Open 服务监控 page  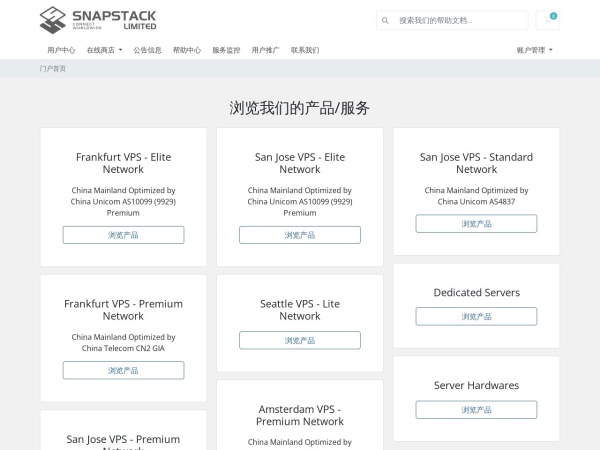[226, 50]
